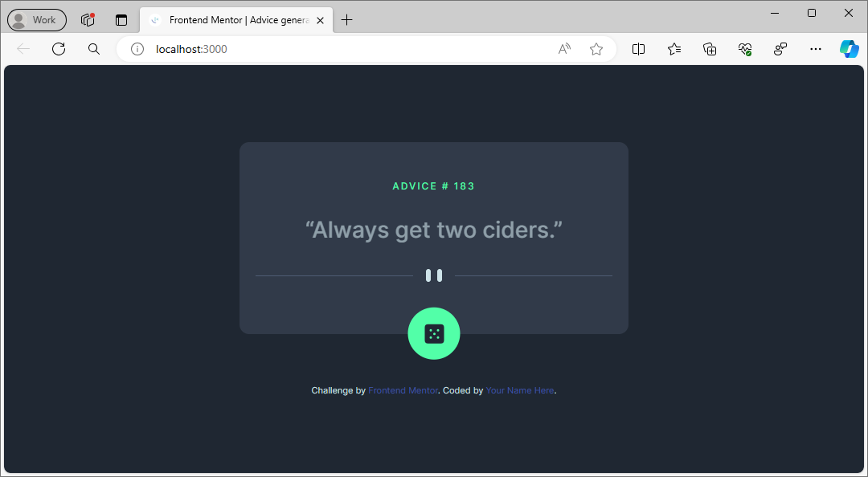Click the read aloud icon in the address bar
This screenshot has width=868, height=477.
[x=563, y=49]
